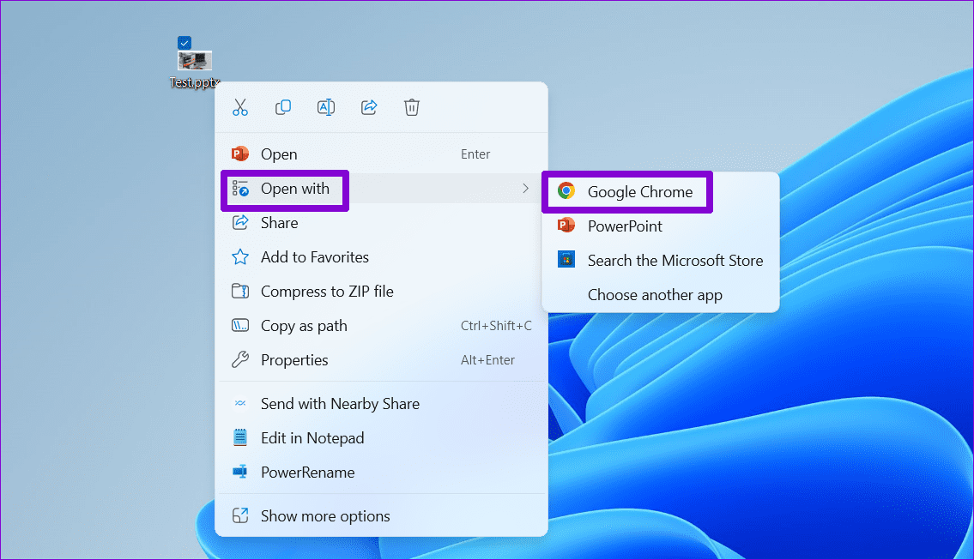
Task: Click the Copy icon above the menu
Action: coord(283,106)
